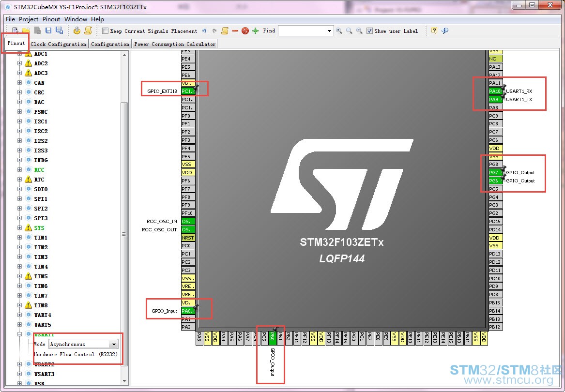The height and width of the screenshot is (392, 565).
Task: Click the Save Project As icon
Action: 60,30
